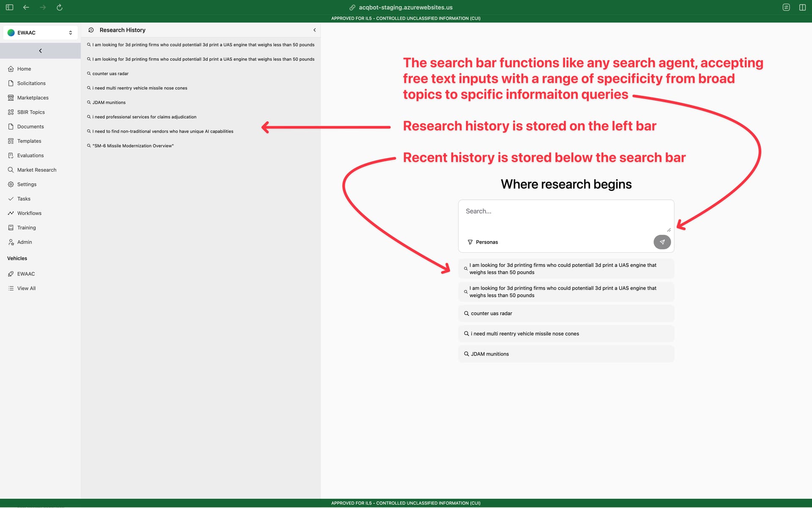The width and height of the screenshot is (812, 508).
Task: Click the link icon beside the URL
Action: click(x=352, y=7)
